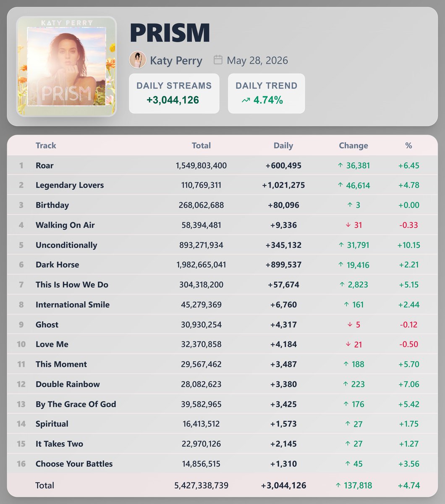Click the Daily column header
Screen dimensions: 445x504
[283, 145]
